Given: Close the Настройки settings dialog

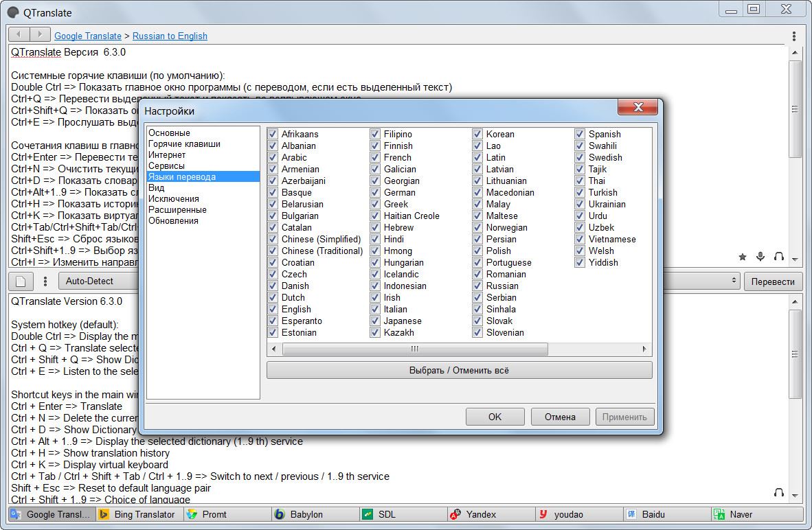Looking at the screenshot, I should [638, 107].
